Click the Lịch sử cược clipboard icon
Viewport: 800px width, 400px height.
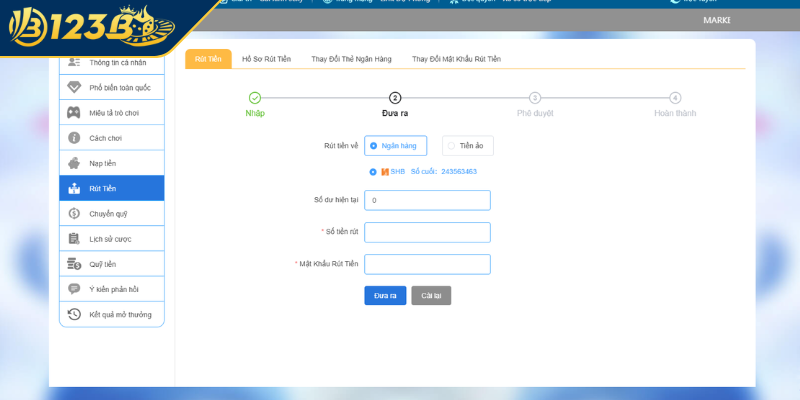pyautogui.click(x=74, y=239)
